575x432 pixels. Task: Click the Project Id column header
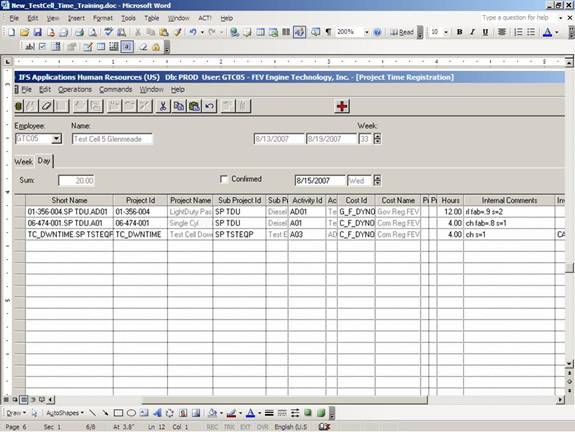click(x=140, y=200)
